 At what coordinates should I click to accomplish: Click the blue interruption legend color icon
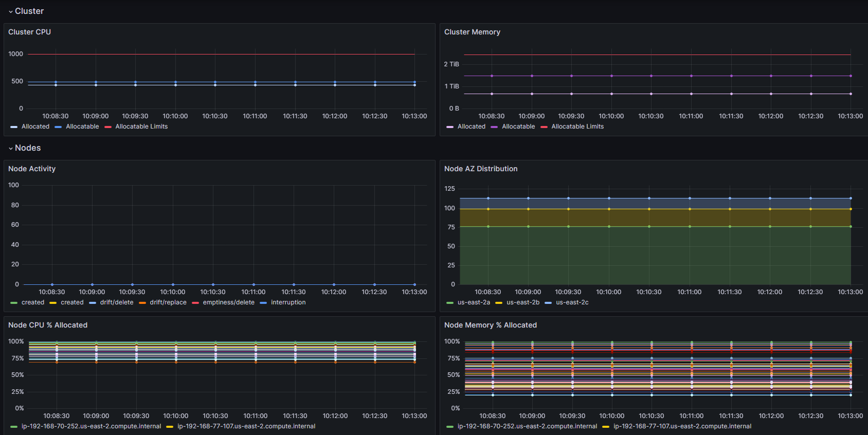263,303
